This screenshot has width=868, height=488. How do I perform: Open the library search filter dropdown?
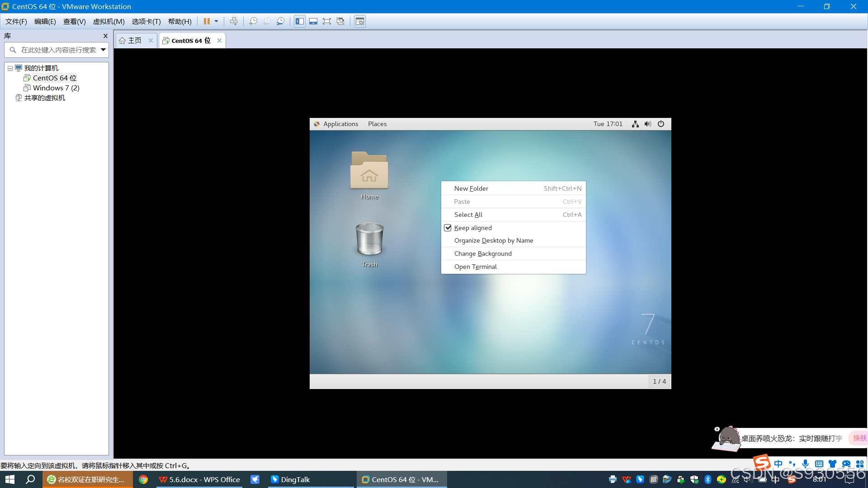[x=103, y=50]
